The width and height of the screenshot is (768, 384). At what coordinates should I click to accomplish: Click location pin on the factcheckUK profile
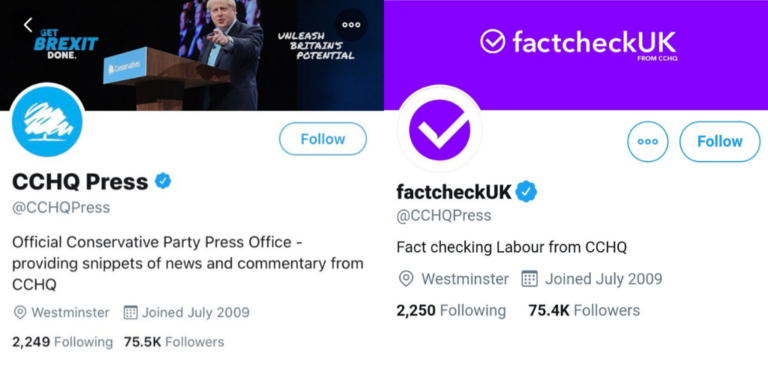tap(406, 279)
